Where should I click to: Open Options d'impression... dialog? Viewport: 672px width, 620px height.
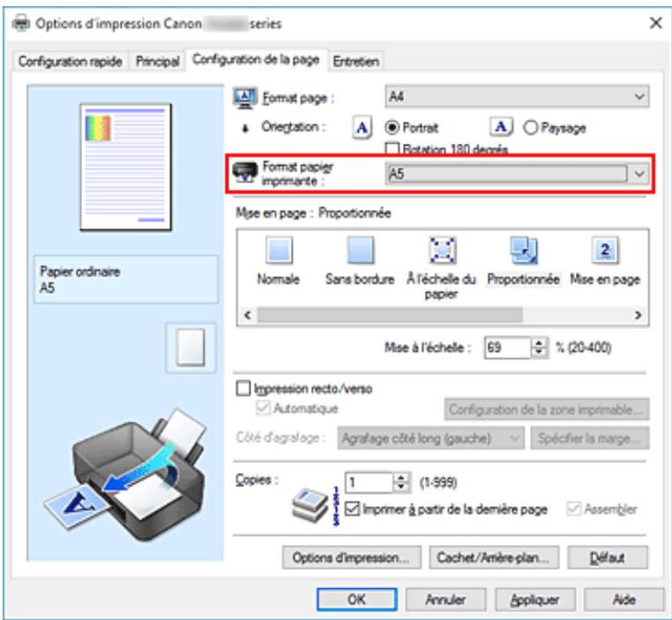pos(351,557)
